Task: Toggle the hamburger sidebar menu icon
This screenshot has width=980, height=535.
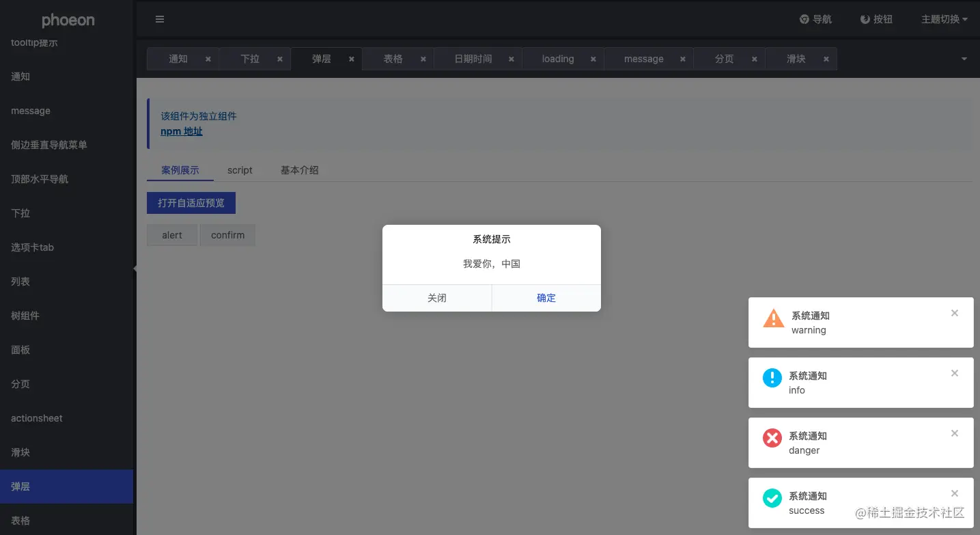Action: click(160, 19)
